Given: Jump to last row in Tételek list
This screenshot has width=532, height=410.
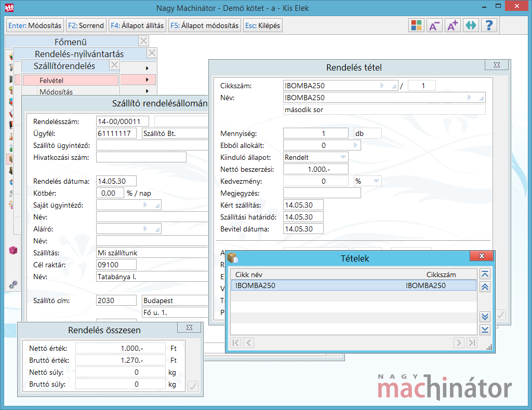Looking at the screenshot, I should 485,330.
